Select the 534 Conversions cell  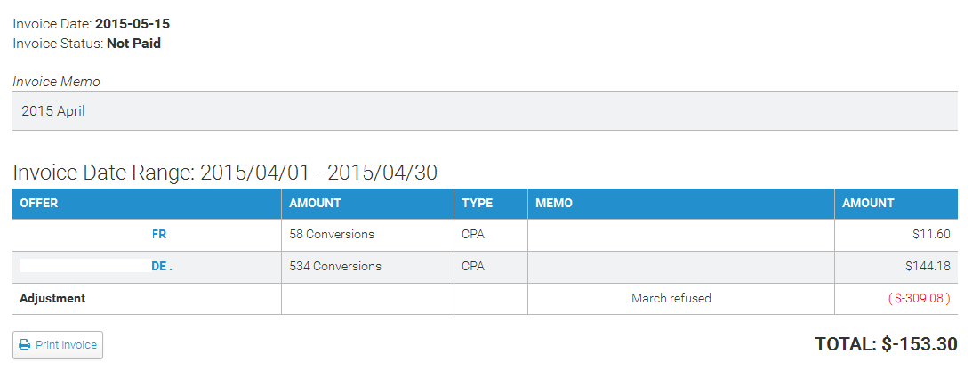click(x=335, y=266)
